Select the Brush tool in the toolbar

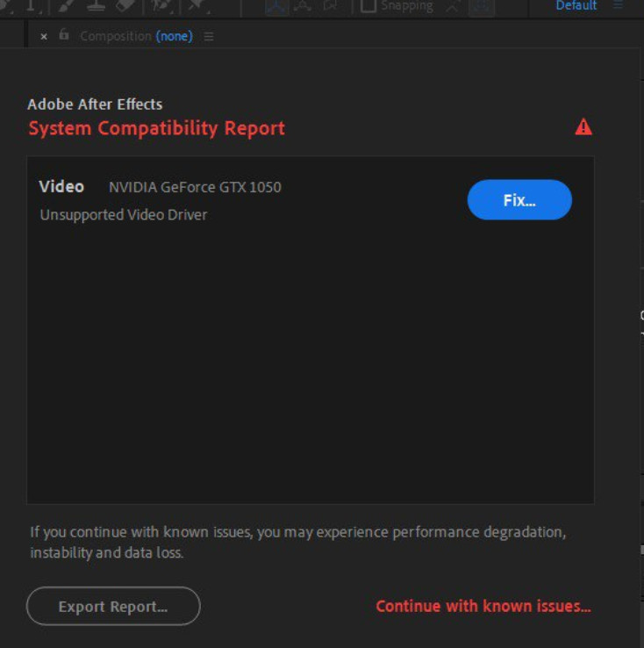(x=66, y=6)
